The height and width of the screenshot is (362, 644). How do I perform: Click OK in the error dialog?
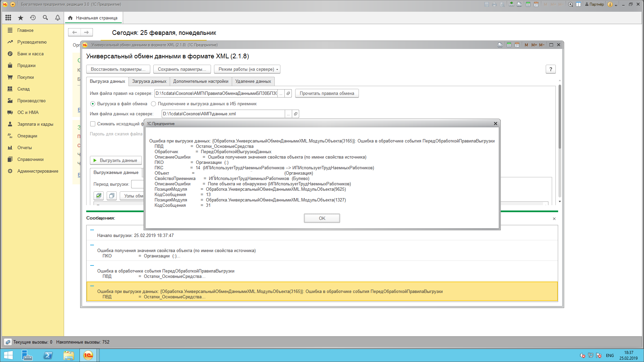point(322,218)
